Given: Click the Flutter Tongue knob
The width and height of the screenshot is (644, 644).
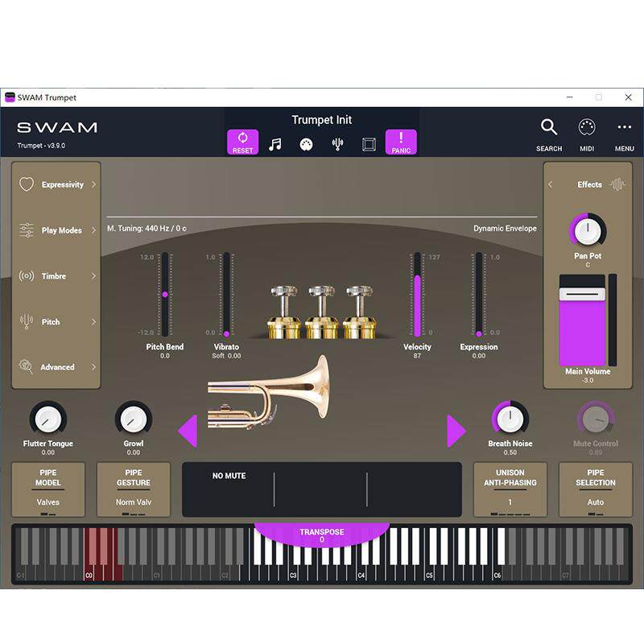Looking at the screenshot, I should [48, 419].
